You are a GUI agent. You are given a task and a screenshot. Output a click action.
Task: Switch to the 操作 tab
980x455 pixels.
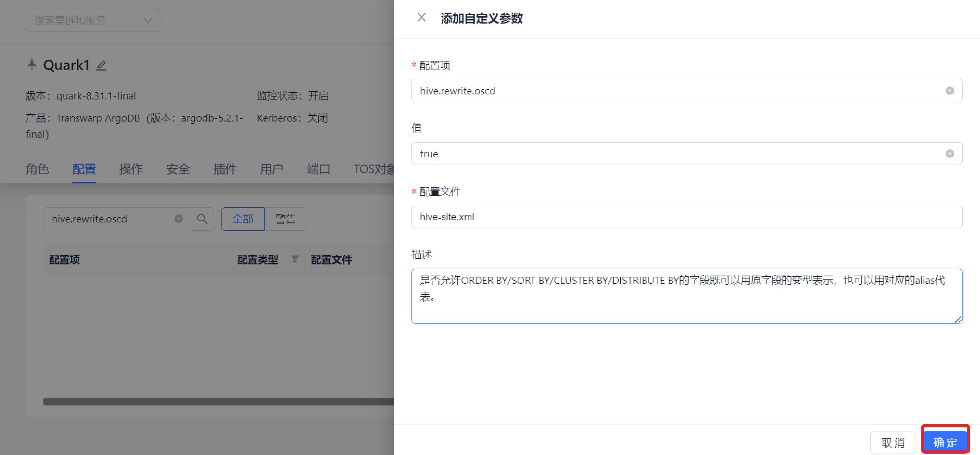point(131,169)
